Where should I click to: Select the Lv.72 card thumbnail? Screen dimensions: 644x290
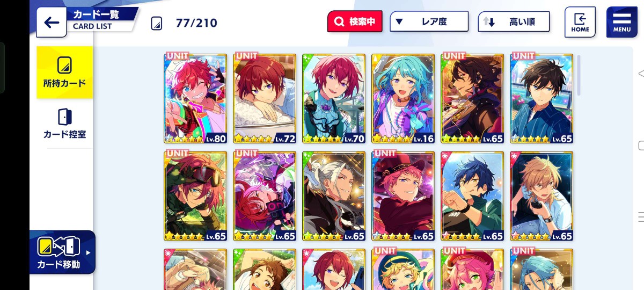pyautogui.click(x=265, y=99)
